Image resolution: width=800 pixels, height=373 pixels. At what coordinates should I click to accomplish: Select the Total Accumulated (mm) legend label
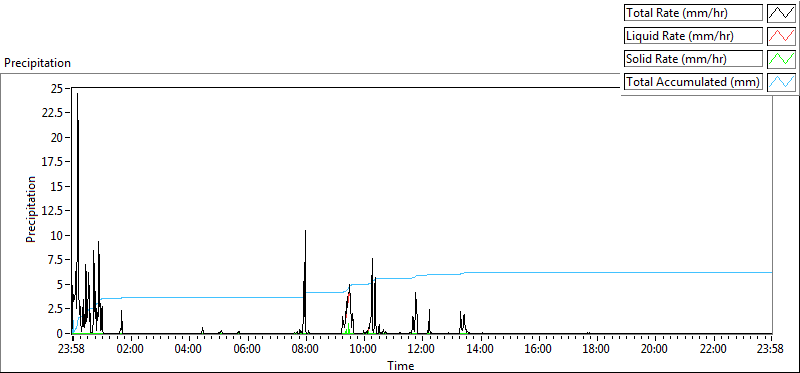693,81
